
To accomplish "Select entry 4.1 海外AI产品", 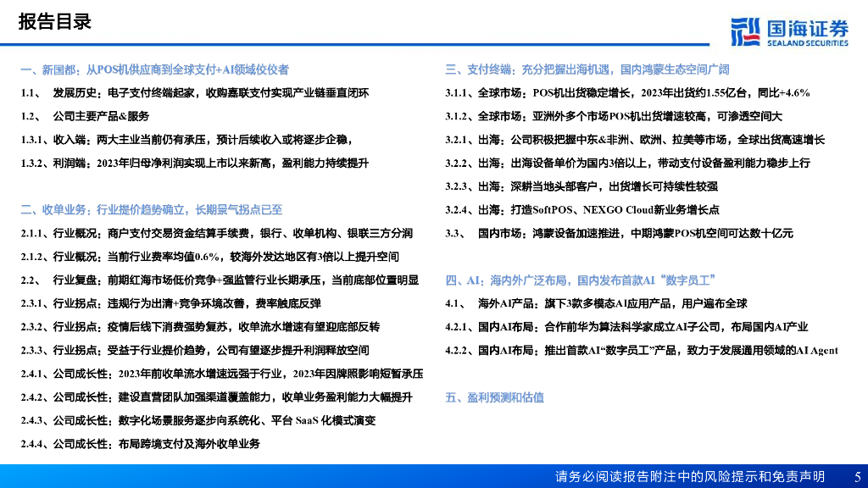I will pos(596,304).
